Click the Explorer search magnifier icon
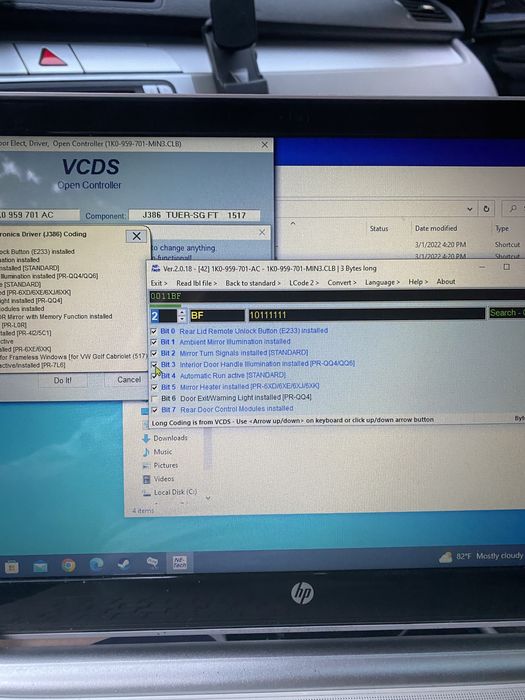The image size is (525, 700). (x=513, y=208)
